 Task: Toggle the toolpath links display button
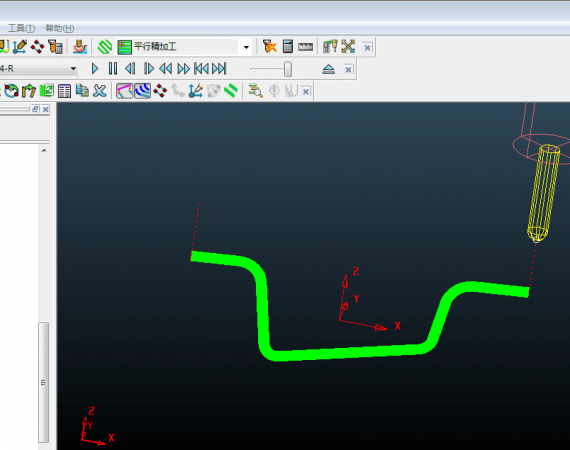[124, 91]
